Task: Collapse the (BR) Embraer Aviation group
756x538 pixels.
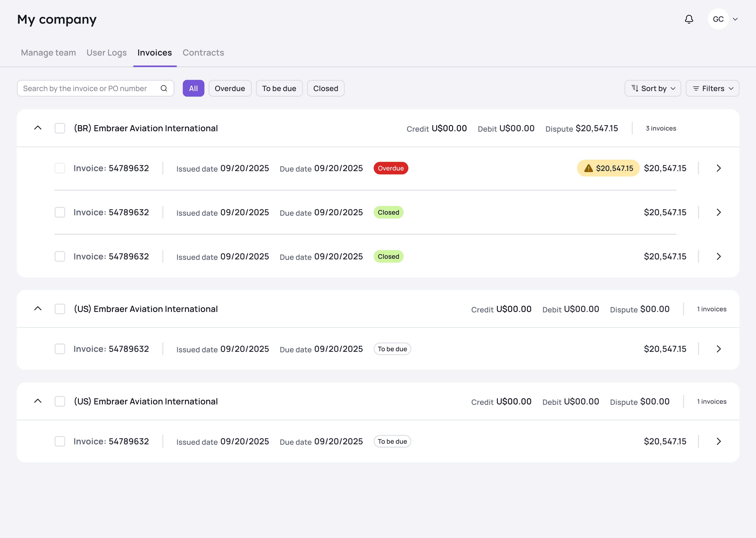Action: [38, 128]
